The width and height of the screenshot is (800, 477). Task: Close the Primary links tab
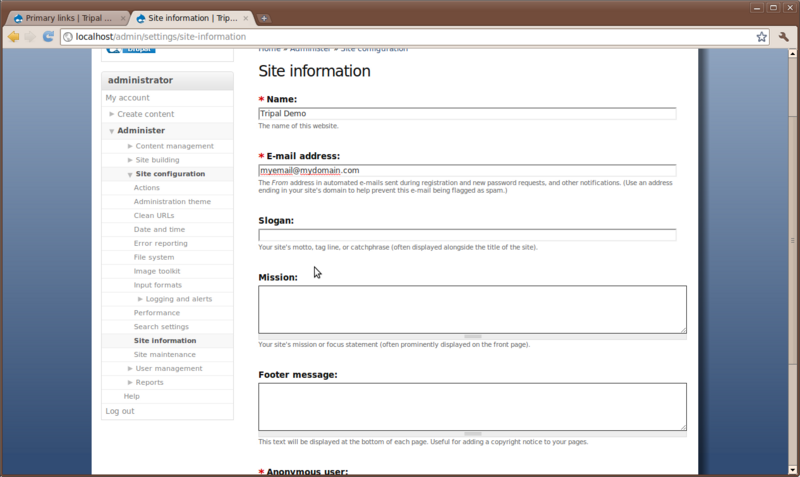123,18
